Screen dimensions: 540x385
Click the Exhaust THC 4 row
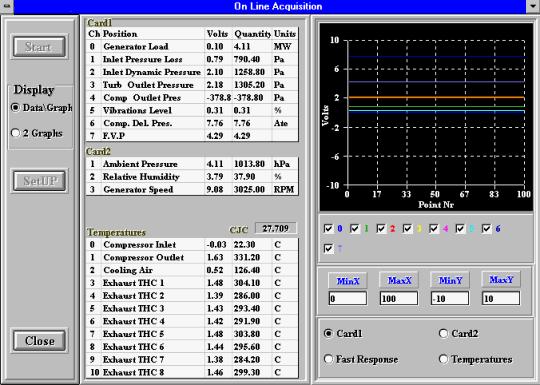click(192, 321)
